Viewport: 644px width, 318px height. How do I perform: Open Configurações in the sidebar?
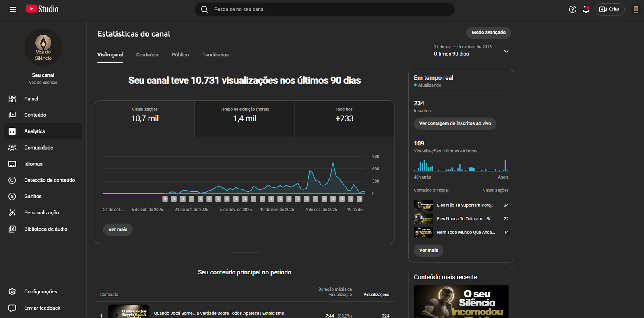point(43,291)
